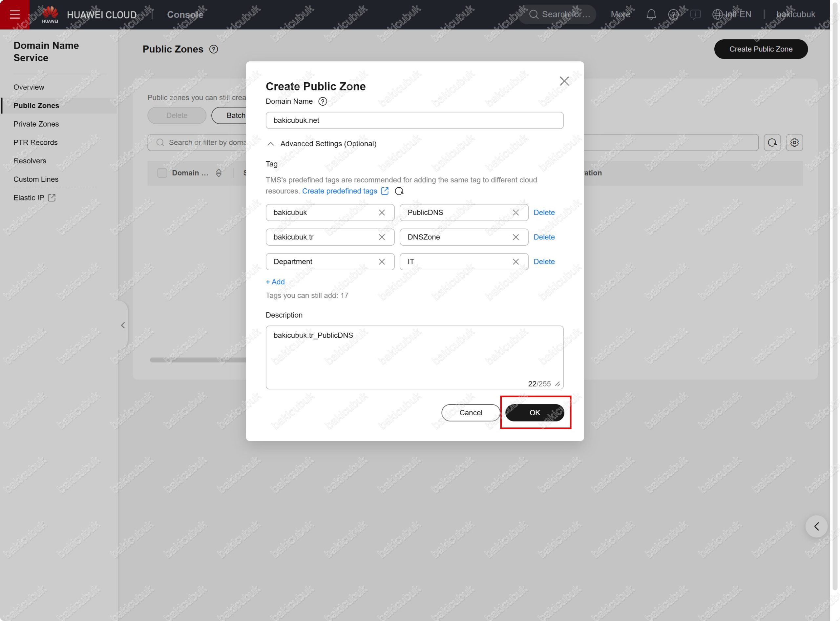The width and height of the screenshot is (840, 621).
Task: Open Create predefined tags link
Action: (x=340, y=191)
